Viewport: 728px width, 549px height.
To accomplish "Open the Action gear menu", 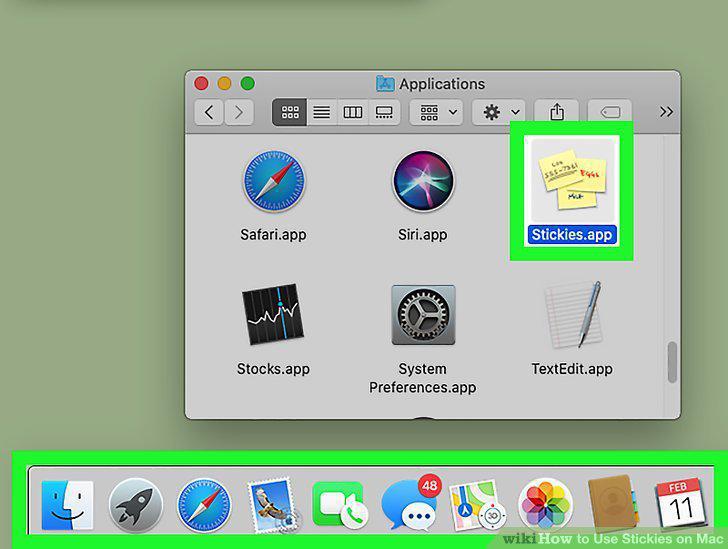I will pos(499,112).
